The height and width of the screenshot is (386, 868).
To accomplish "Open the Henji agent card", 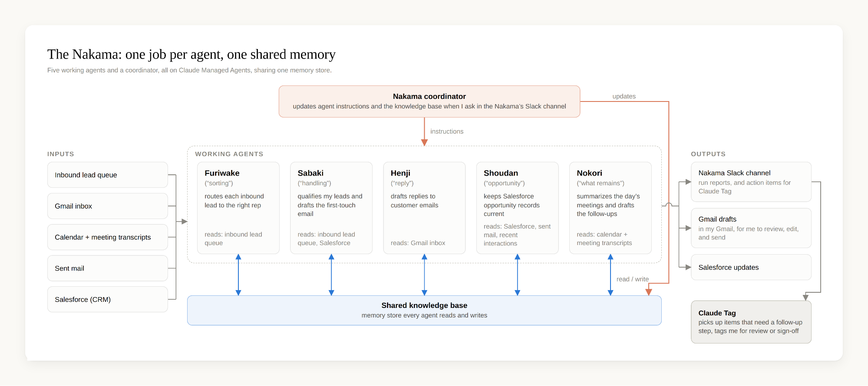I will [x=424, y=208].
